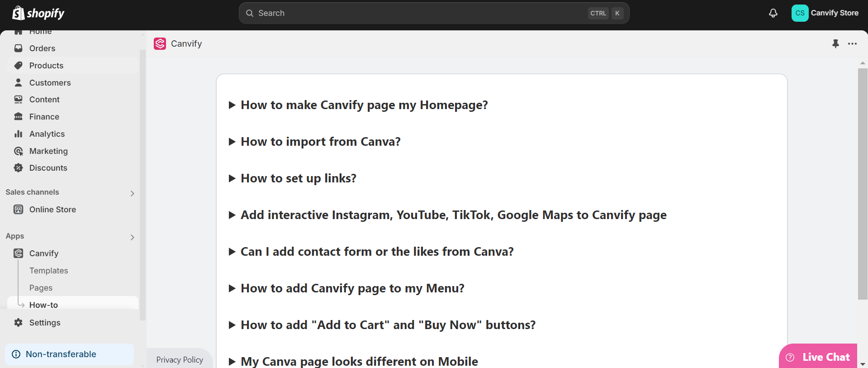Expand 'Can I add contact form' question
Image resolution: width=868 pixels, height=368 pixels.
coord(371,252)
